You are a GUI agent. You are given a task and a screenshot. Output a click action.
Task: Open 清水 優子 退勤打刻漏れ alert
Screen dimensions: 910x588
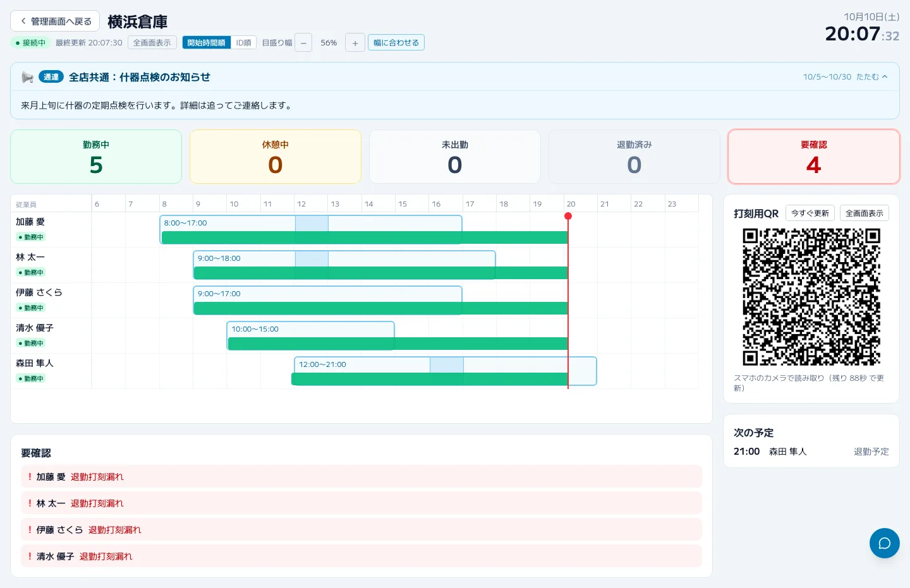point(361,556)
